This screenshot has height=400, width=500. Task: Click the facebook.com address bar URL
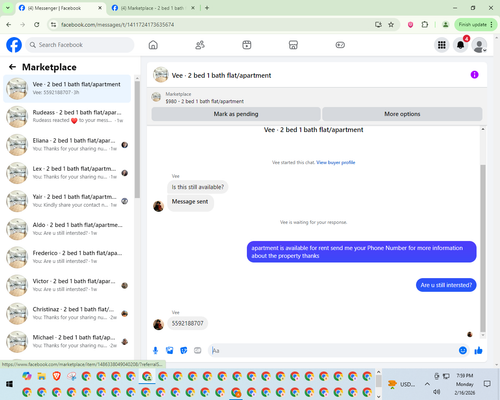click(117, 25)
